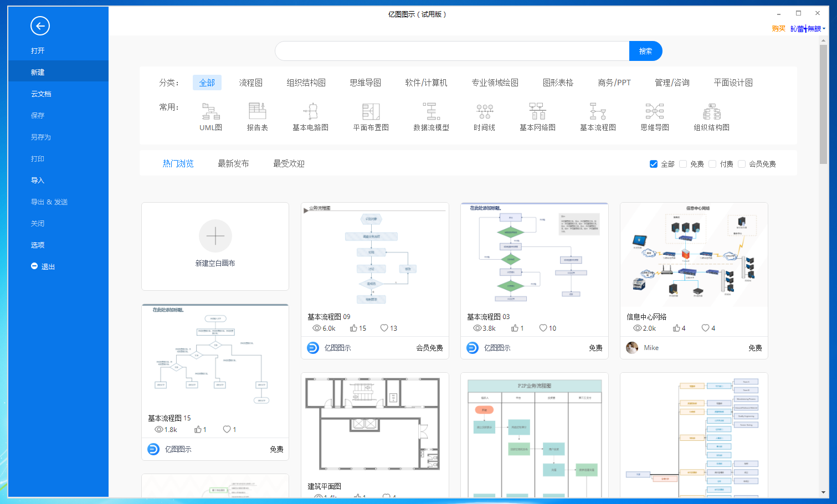
Task: Open 导出 & 发送 in sidebar
Action: coord(58,202)
